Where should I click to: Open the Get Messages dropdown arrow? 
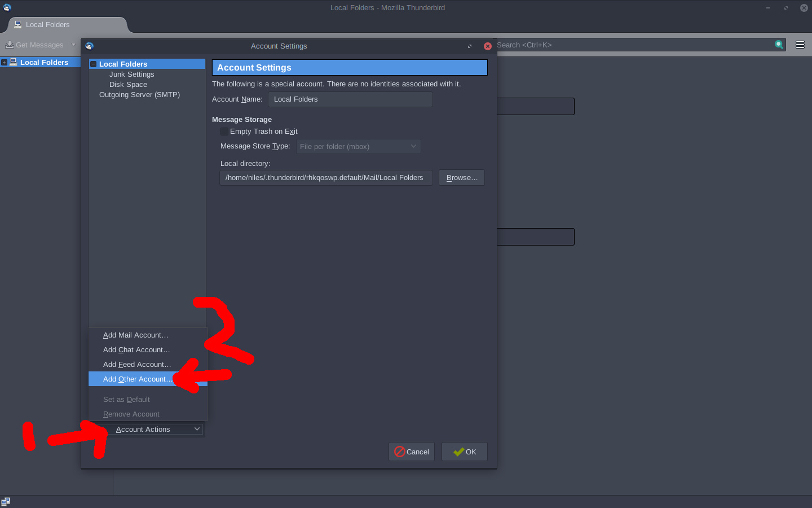[73, 45]
